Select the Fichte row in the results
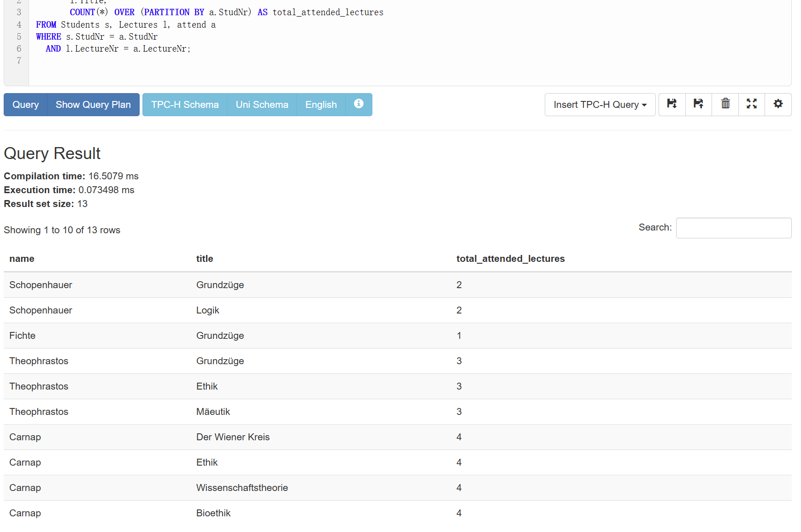The height and width of the screenshot is (532, 801). click(x=22, y=336)
